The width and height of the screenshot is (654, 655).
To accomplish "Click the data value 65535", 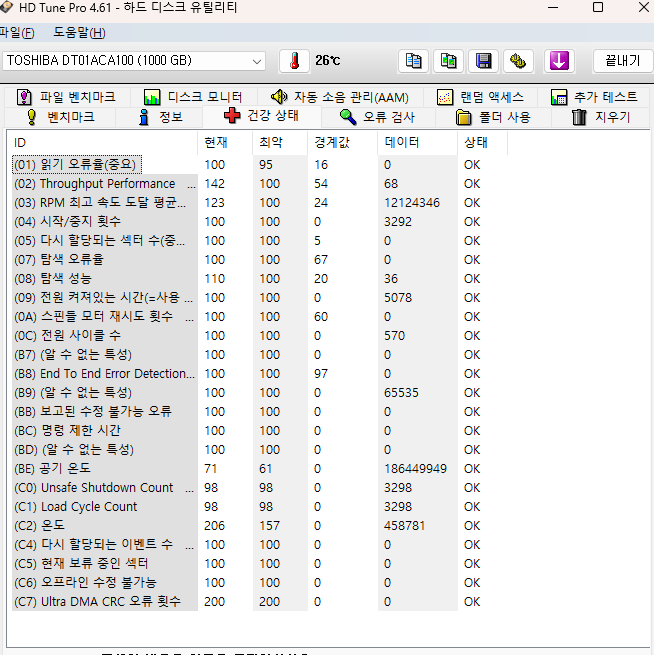I will coord(401,393).
